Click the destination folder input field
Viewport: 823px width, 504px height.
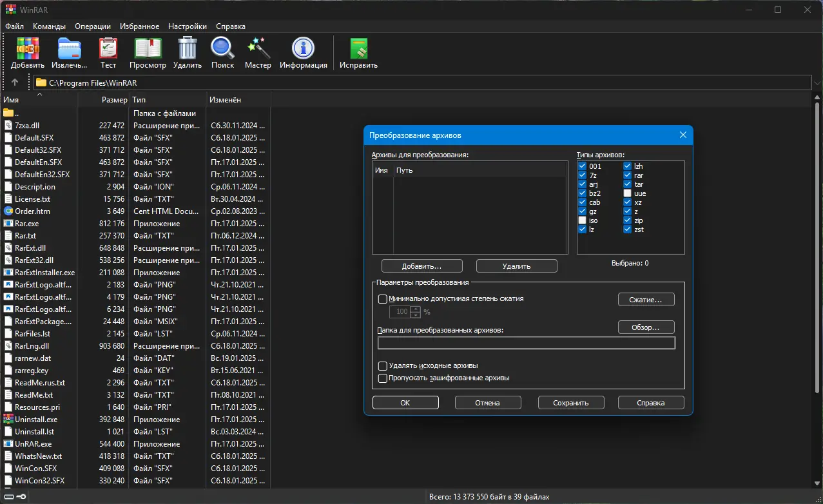526,343
